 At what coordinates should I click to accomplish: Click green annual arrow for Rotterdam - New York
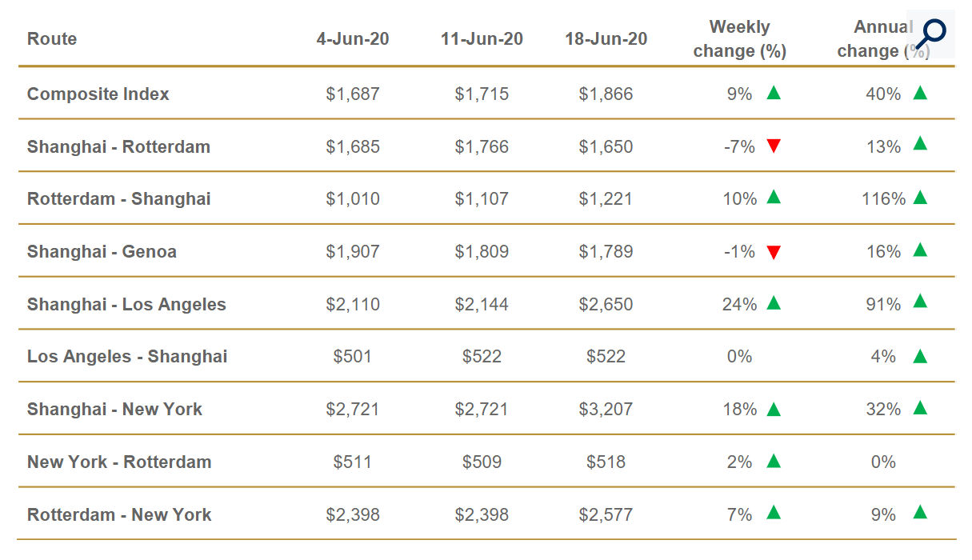(920, 514)
